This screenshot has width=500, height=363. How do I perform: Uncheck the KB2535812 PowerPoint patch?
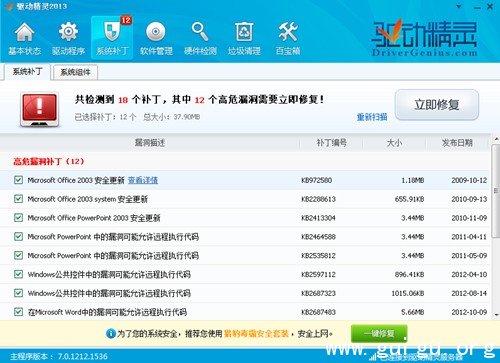click(x=18, y=255)
